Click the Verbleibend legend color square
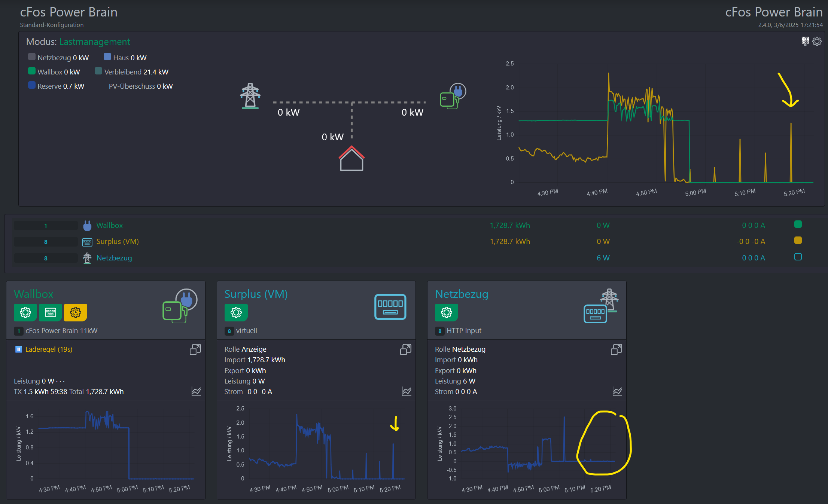Viewport: 828px width, 504px height. [x=98, y=71]
